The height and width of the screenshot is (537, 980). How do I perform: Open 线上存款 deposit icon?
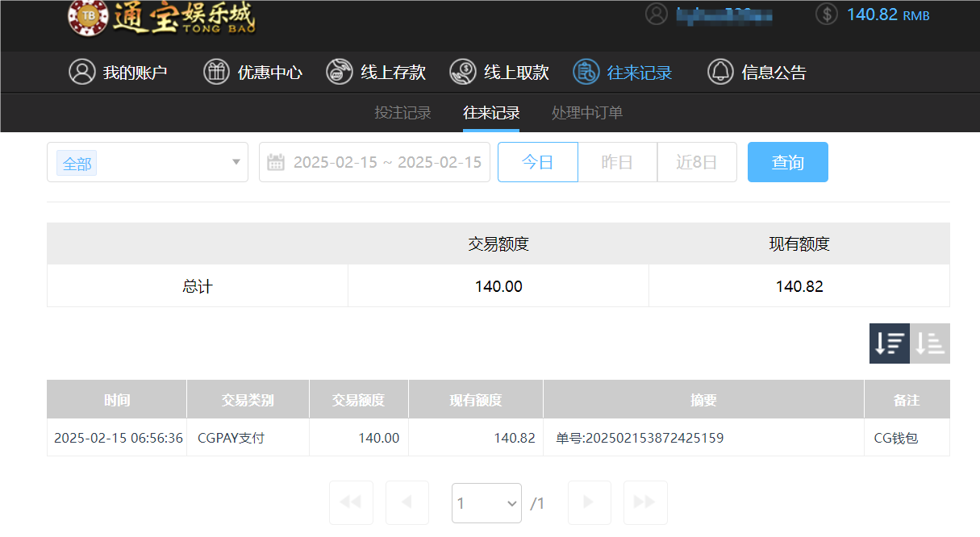tap(338, 72)
